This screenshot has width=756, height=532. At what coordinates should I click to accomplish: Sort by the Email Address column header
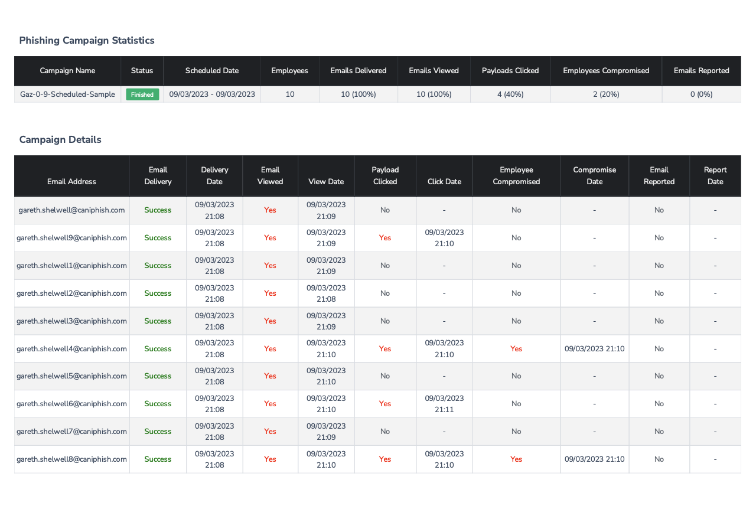(71, 182)
